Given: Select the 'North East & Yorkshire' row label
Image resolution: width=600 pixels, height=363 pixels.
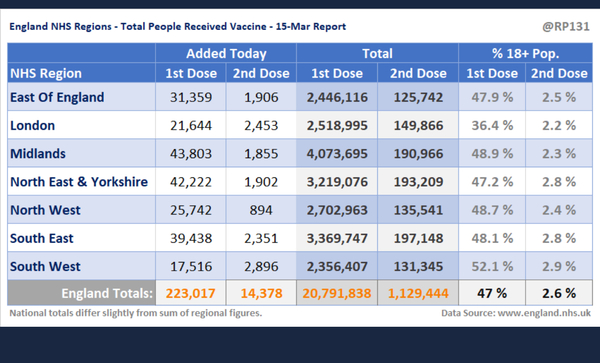Looking at the screenshot, I should pos(79,182).
